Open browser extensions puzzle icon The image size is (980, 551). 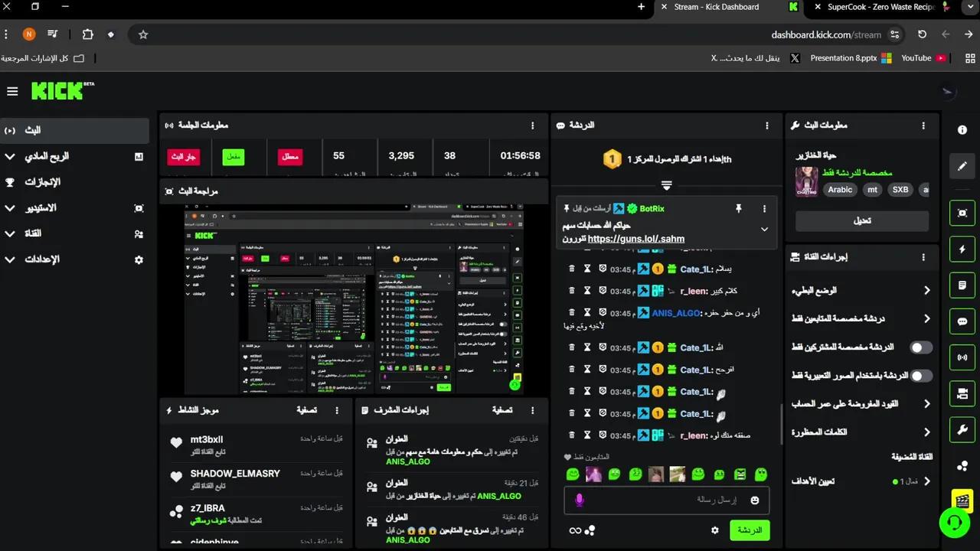87,34
